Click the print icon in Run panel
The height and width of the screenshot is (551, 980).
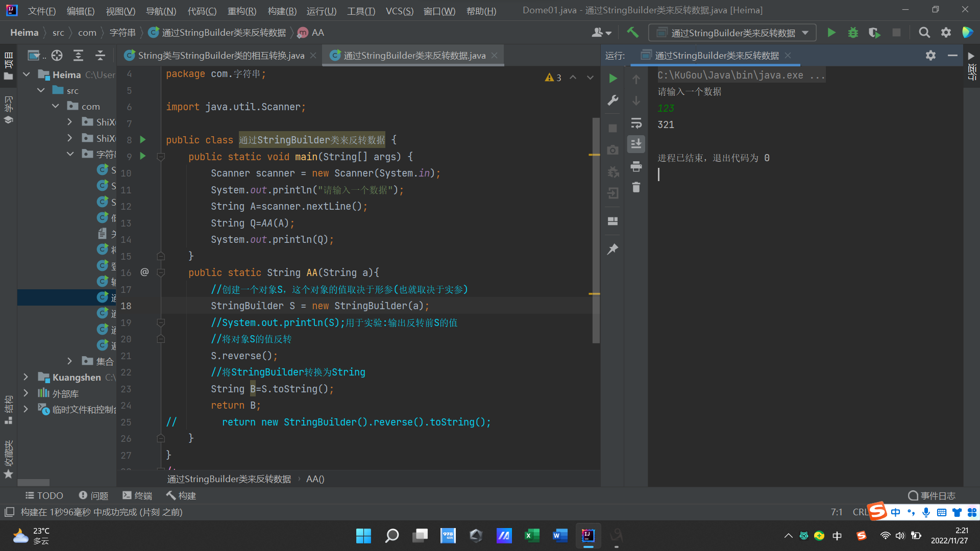pos(636,166)
